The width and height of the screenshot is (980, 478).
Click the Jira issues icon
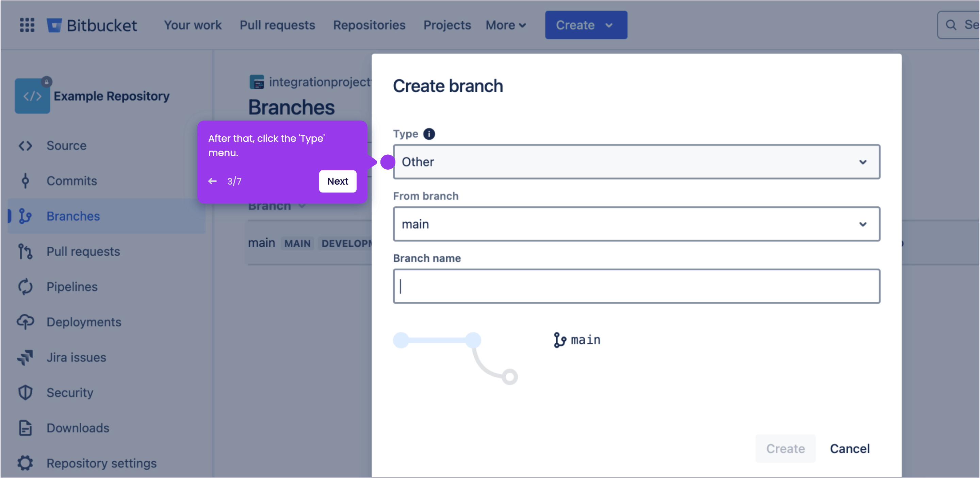pos(26,357)
